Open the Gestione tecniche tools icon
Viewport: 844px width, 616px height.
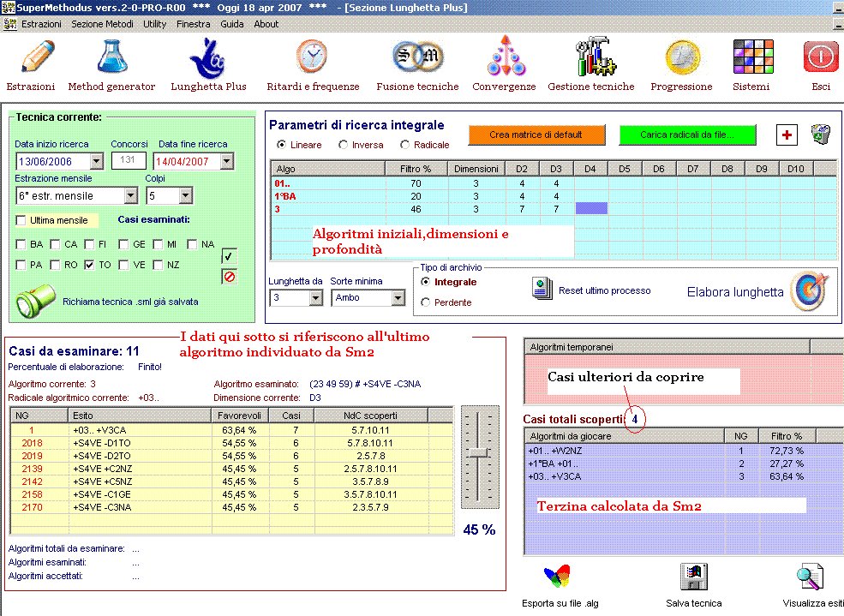(x=595, y=57)
